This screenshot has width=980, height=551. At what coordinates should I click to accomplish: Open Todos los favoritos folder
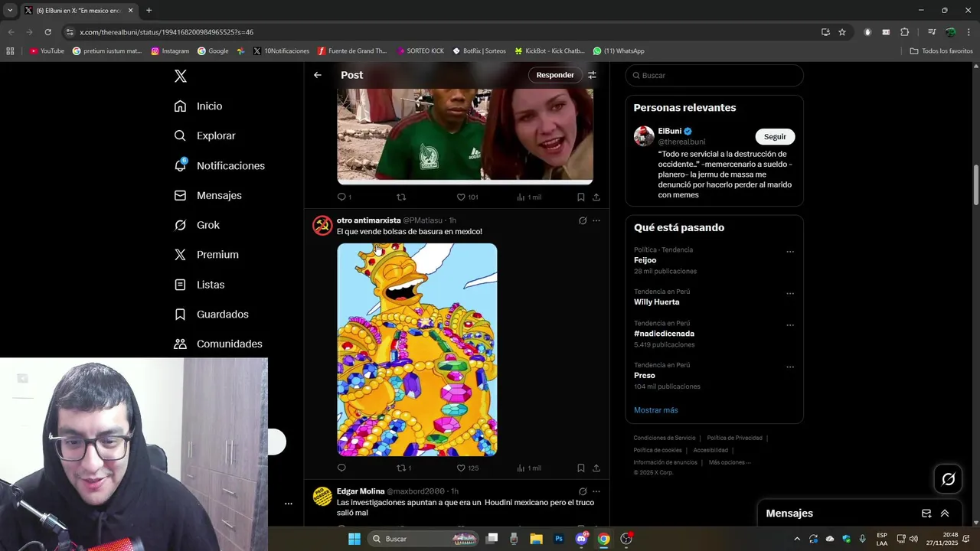[941, 51]
